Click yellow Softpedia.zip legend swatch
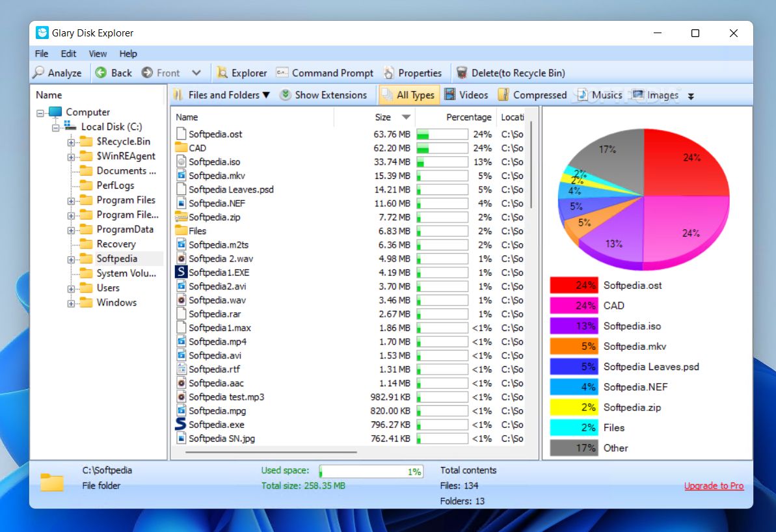Viewport: 776px width, 532px height. point(574,406)
